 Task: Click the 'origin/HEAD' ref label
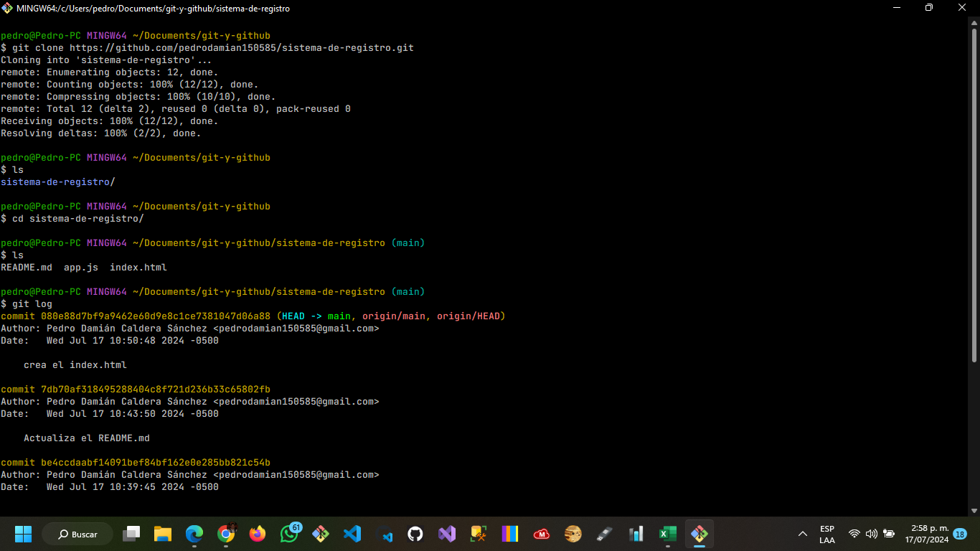click(468, 316)
